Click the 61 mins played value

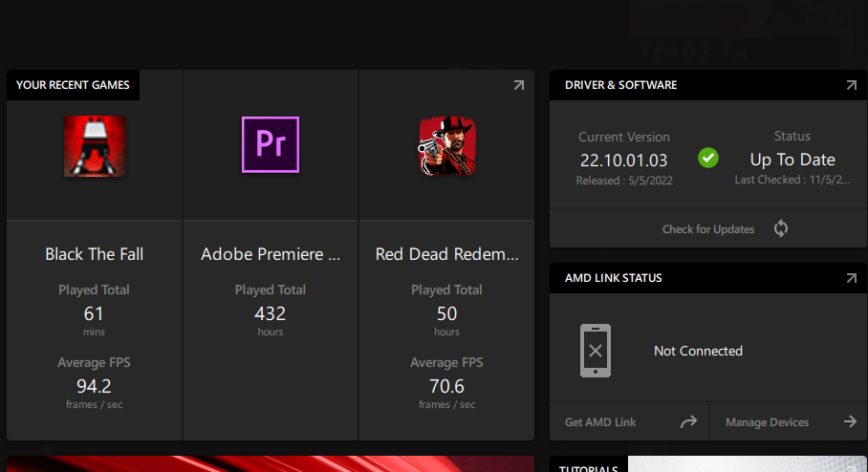coord(94,313)
